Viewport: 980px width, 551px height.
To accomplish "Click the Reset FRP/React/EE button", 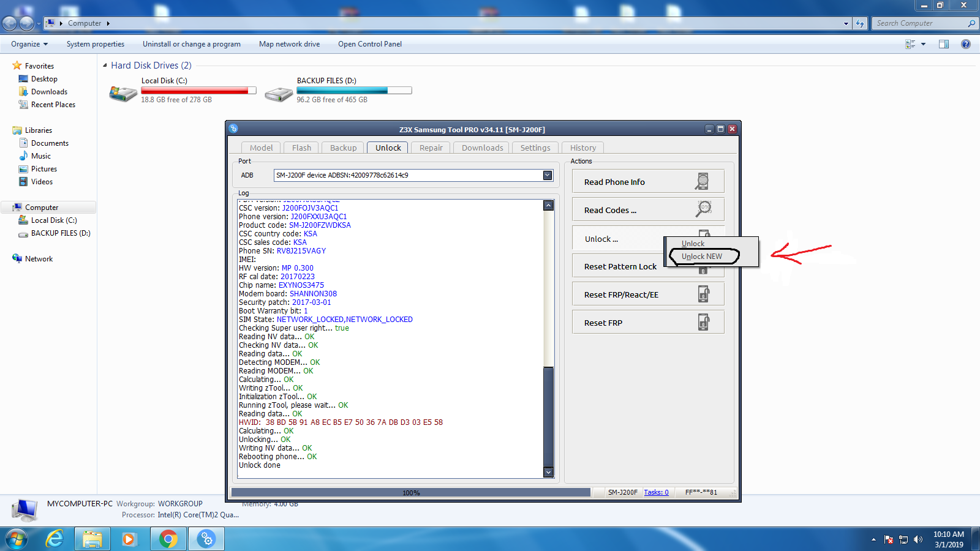I will tap(648, 294).
